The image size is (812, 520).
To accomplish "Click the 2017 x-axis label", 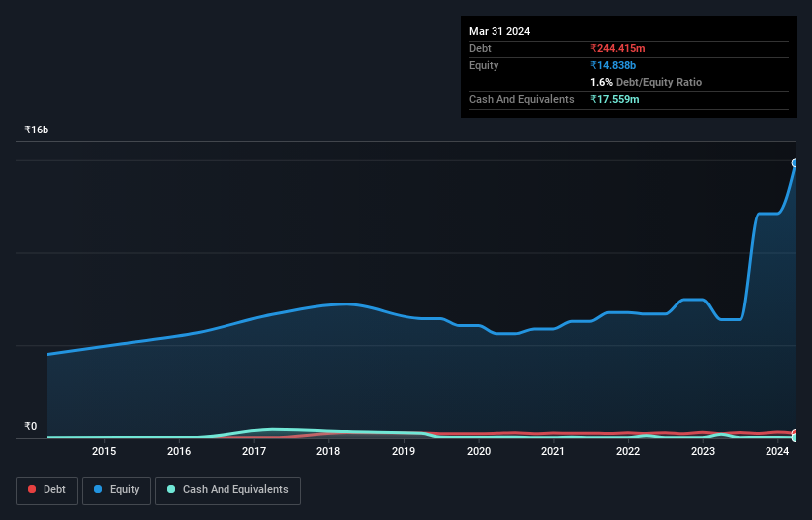I will click(x=254, y=451).
